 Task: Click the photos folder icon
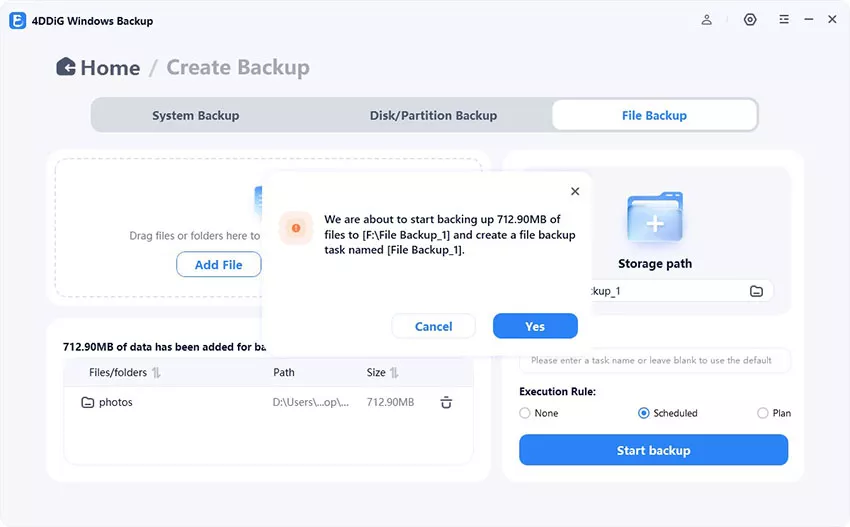[87, 402]
